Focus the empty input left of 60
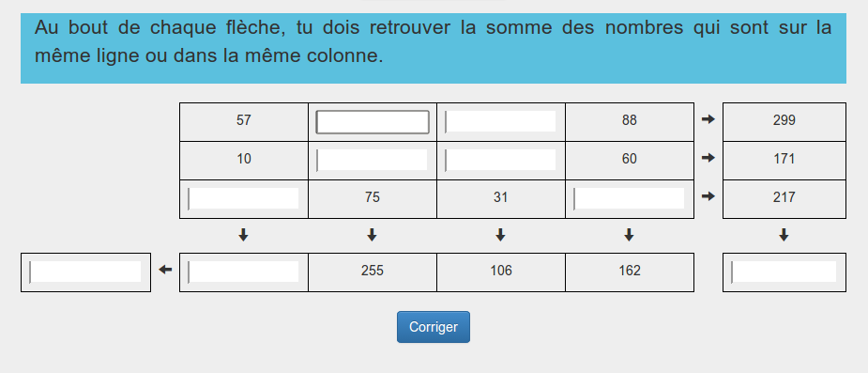This screenshot has height=373, width=868. (x=500, y=160)
